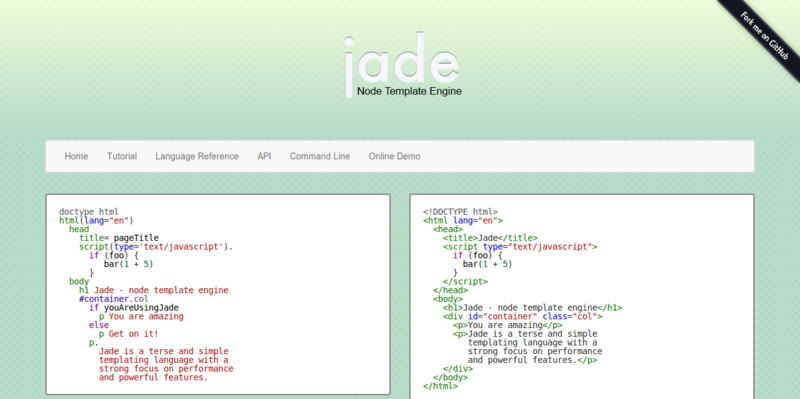Open the Command Line page

tap(320, 156)
